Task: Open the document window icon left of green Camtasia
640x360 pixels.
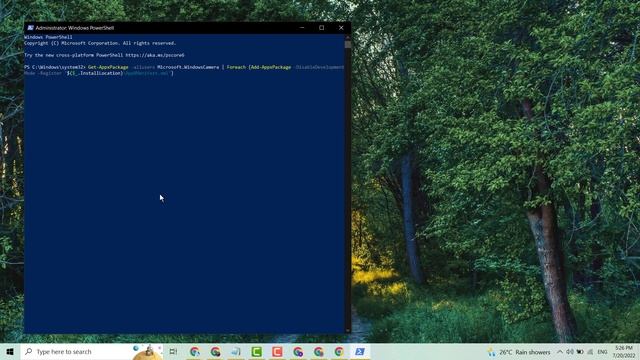Action: click(x=236, y=351)
